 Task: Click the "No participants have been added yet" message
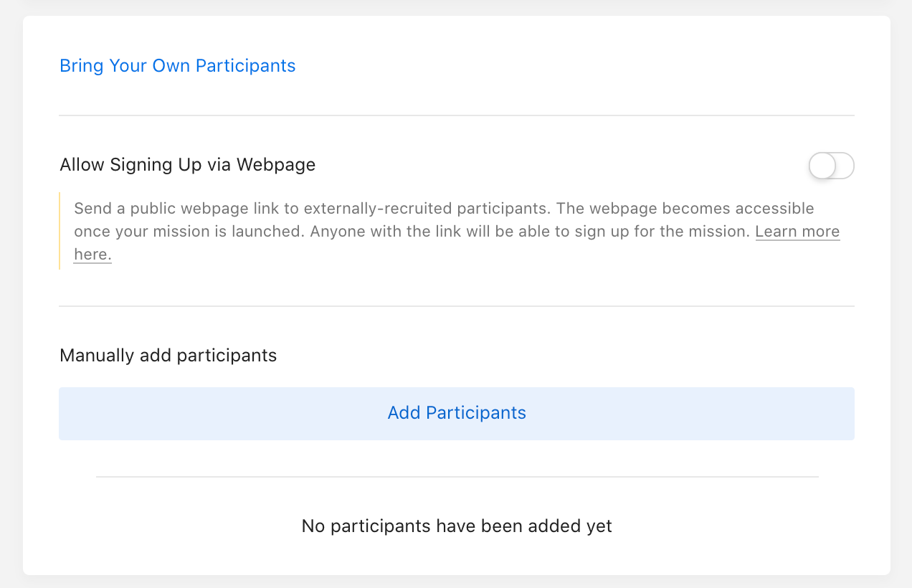(457, 526)
